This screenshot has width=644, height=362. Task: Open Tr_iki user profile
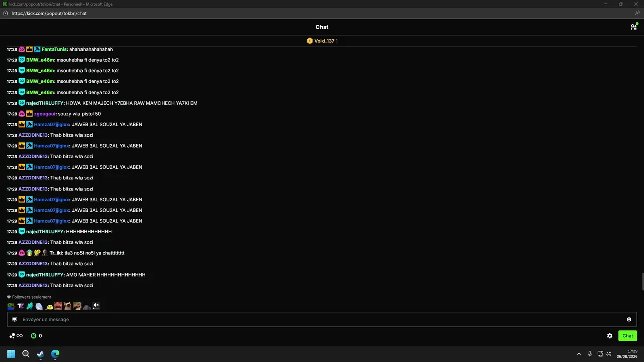pos(56,253)
